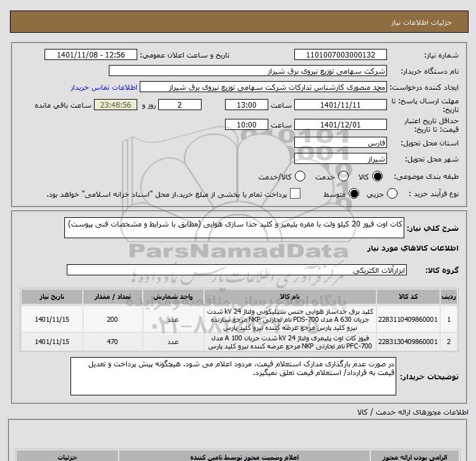
Task: Click delivery province field فارس
Action: pos(340,142)
